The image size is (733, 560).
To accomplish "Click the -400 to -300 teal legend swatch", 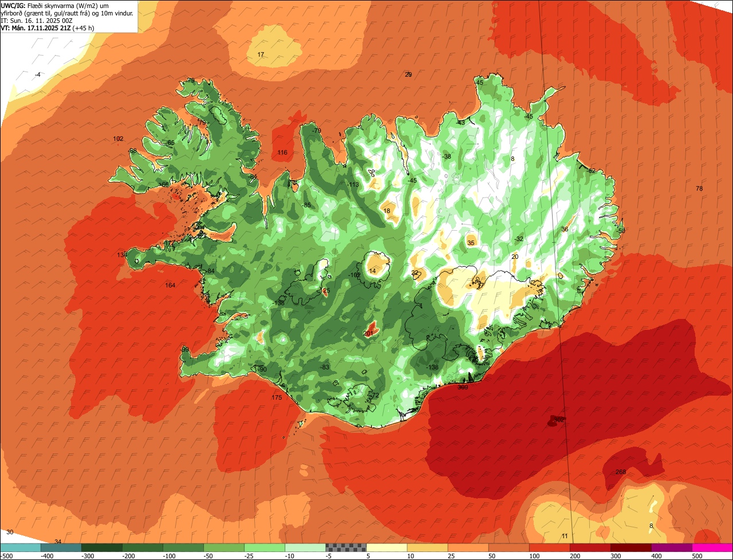I will click(61, 547).
